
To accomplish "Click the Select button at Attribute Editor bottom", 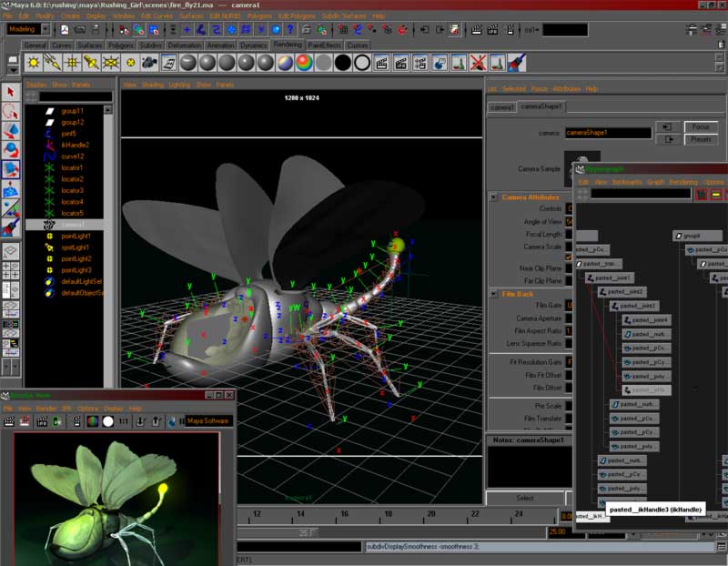I will (525, 499).
